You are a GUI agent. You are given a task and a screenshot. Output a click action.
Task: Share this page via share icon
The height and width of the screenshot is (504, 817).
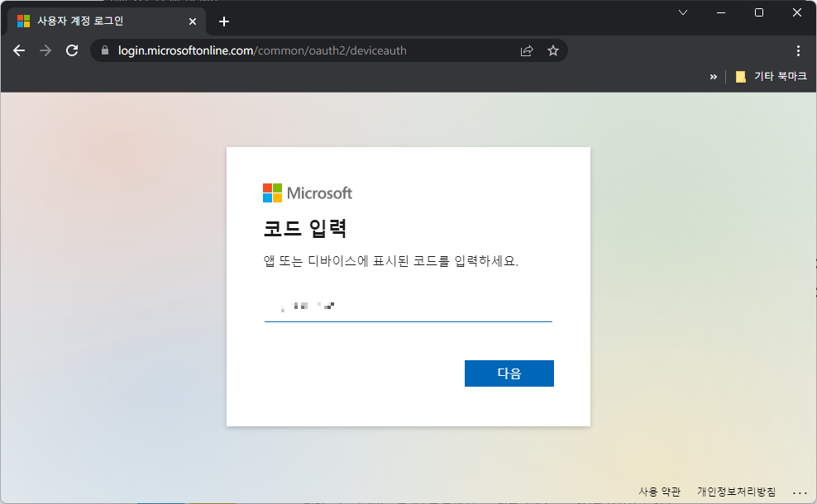[527, 50]
